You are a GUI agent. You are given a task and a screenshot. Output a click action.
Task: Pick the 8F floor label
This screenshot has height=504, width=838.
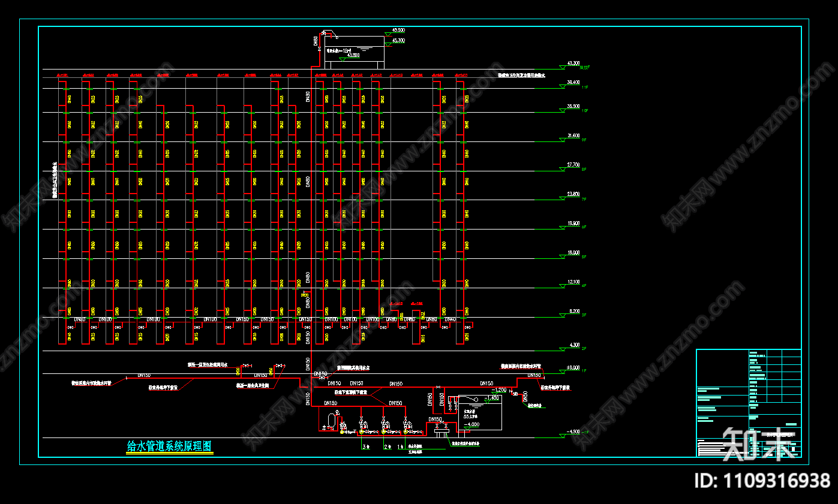coord(584,170)
